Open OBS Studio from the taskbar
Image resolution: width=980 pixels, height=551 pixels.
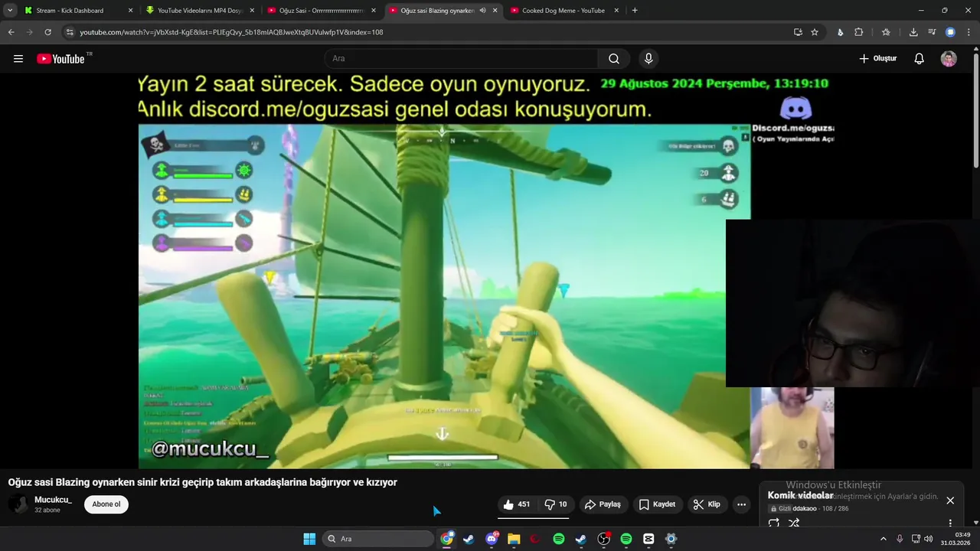[603, 539]
